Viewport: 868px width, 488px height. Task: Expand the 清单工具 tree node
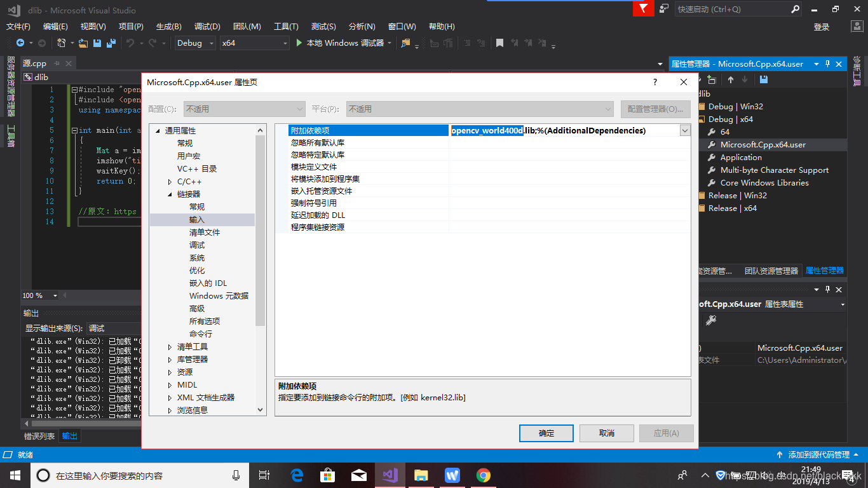(x=170, y=347)
